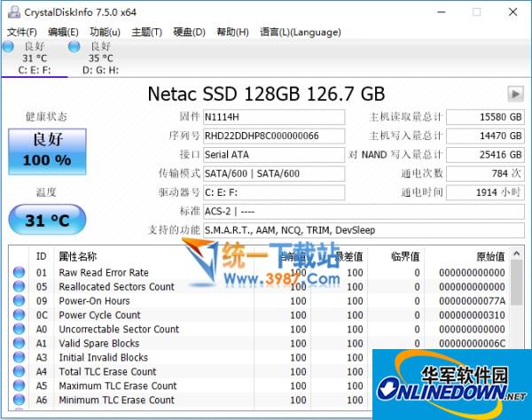This screenshot has width=532, height=420.
Task: Click the 良好 100 % health status button
Action: [x=47, y=152]
